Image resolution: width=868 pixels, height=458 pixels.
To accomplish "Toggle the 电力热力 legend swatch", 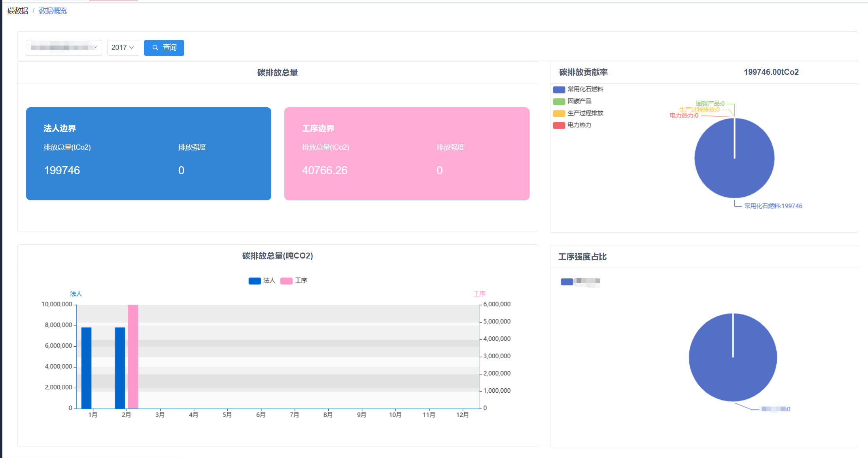I will pyautogui.click(x=559, y=125).
